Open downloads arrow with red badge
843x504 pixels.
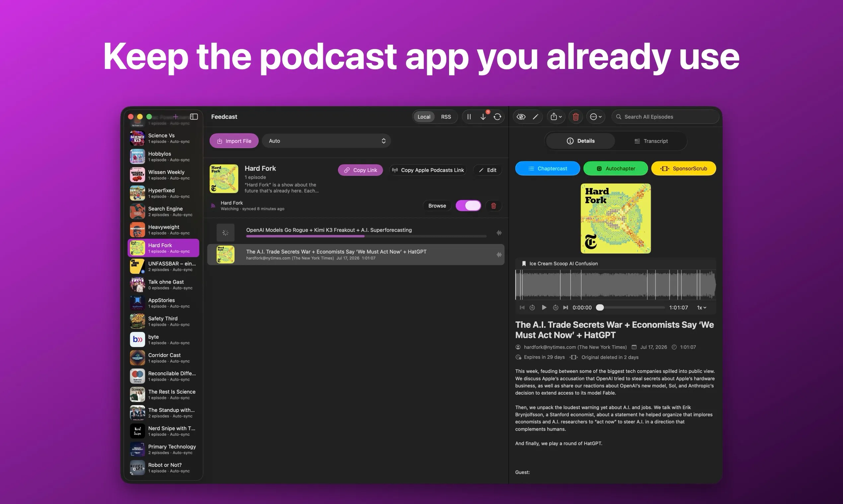click(483, 116)
